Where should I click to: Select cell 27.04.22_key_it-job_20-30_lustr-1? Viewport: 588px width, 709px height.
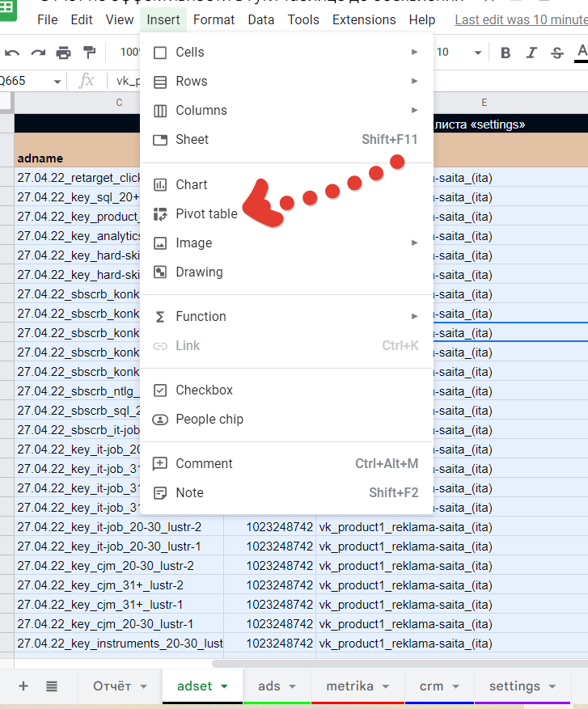click(x=119, y=547)
